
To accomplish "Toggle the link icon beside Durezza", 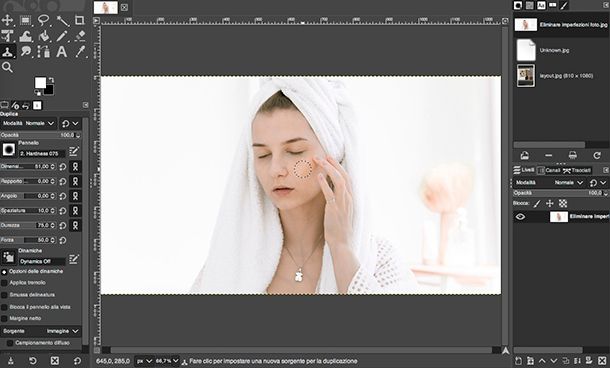I will [75, 225].
